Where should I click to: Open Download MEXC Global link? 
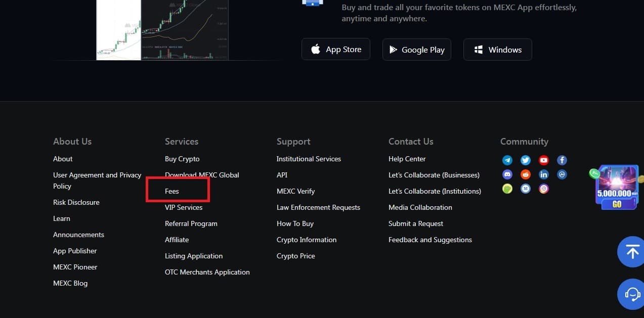[x=202, y=175]
